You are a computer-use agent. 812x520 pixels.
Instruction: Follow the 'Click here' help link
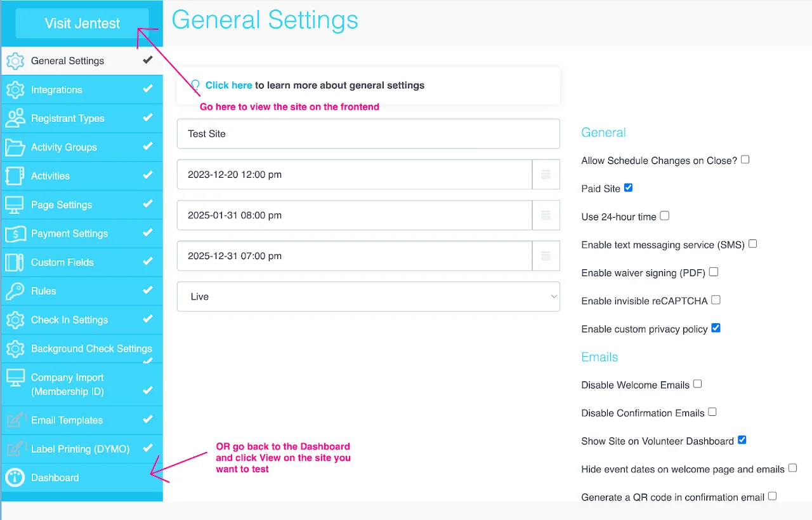229,85
